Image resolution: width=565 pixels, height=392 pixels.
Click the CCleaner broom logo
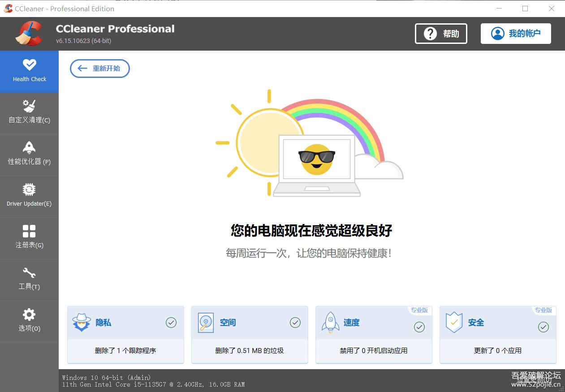click(29, 34)
